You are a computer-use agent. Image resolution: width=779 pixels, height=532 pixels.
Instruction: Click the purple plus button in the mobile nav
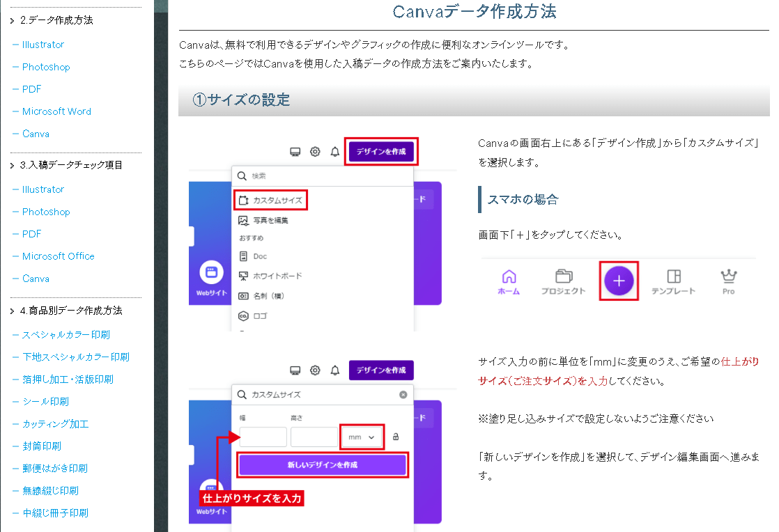pos(619,281)
